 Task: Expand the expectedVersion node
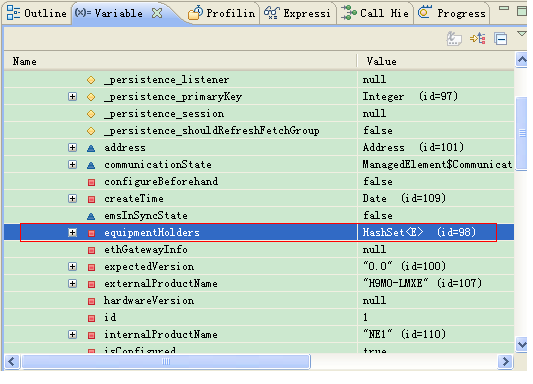coord(72,266)
